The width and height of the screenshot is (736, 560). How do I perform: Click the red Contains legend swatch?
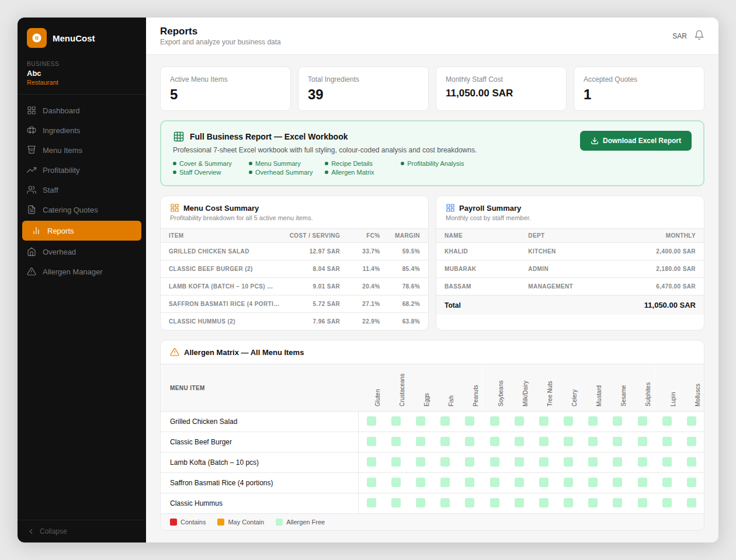(173, 522)
